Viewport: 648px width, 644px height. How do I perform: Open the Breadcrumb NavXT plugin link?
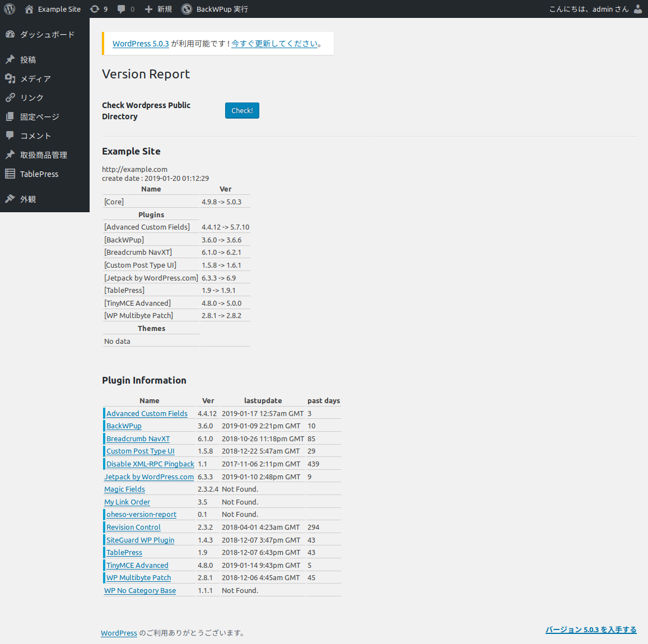(138, 438)
